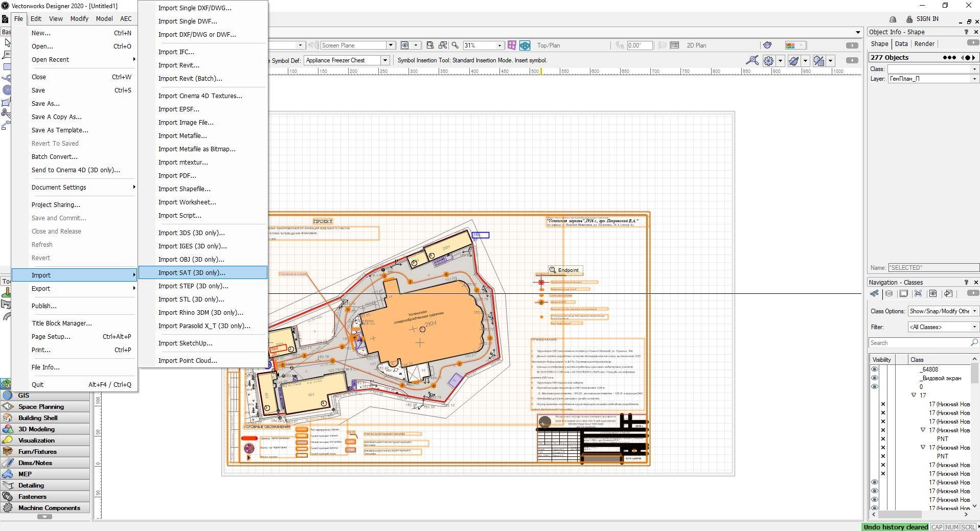
Task: Switch to the Data tab
Action: click(x=901, y=44)
